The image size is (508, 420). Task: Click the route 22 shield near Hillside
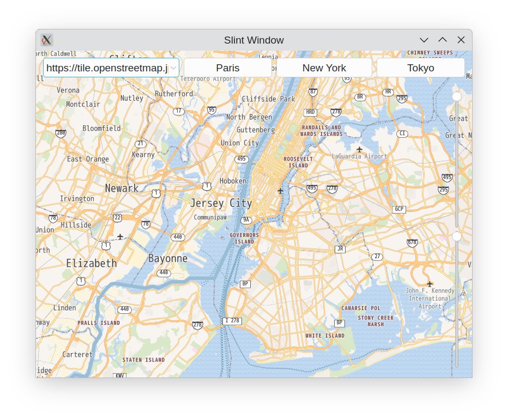118,218
